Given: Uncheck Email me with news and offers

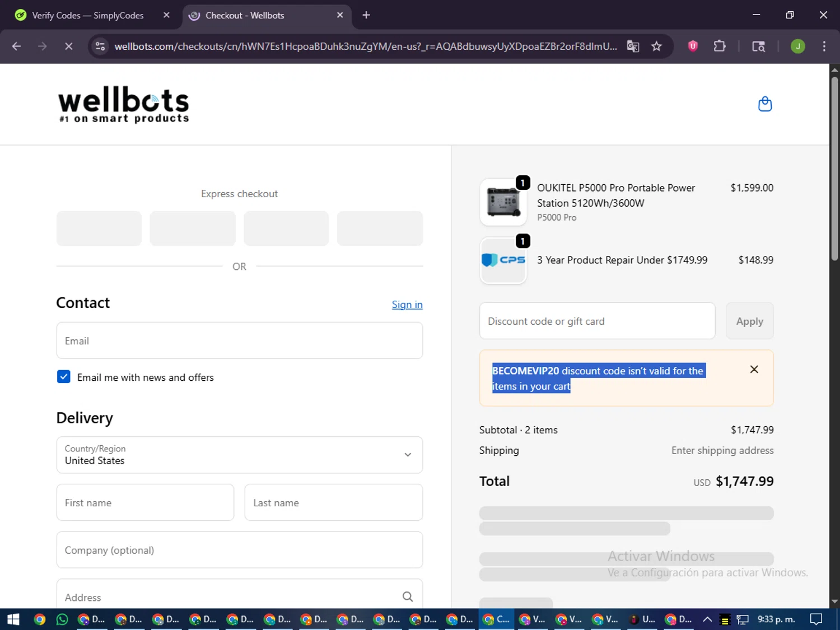Looking at the screenshot, I should coord(64,377).
